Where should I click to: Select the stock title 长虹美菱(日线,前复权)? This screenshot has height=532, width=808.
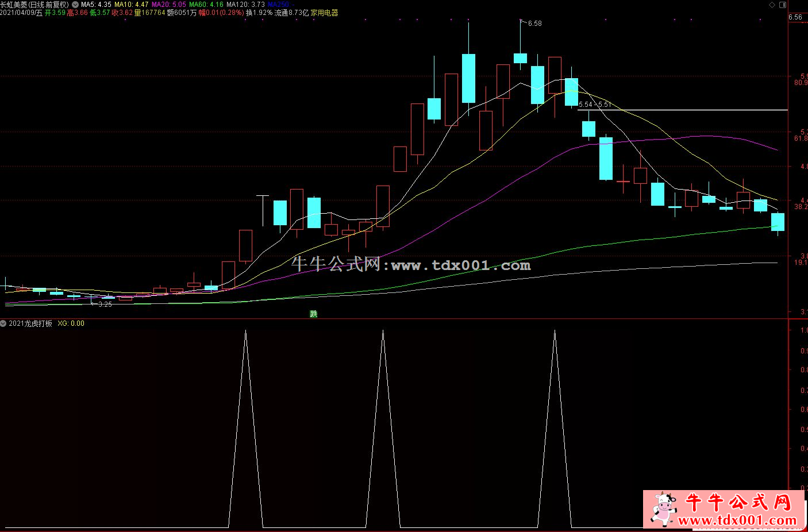pos(34,5)
